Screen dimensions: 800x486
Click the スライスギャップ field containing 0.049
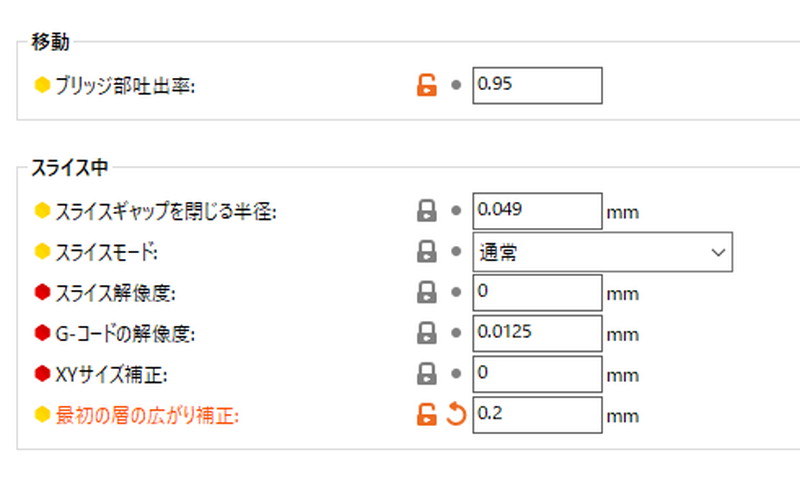[x=537, y=211]
